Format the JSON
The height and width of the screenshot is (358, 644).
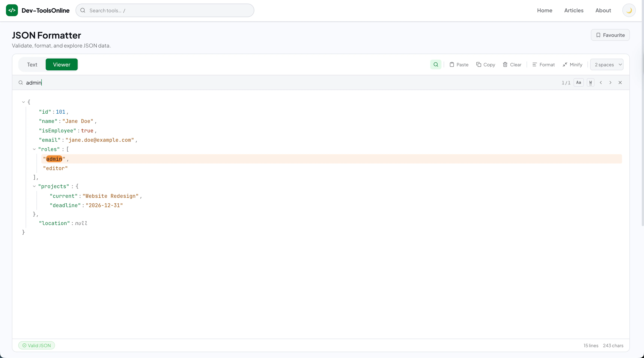click(x=544, y=64)
